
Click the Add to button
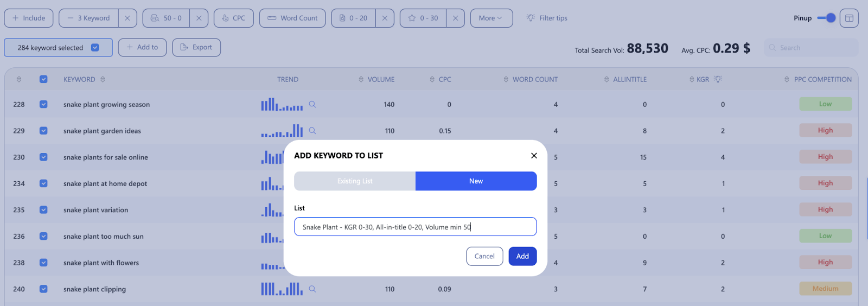pos(142,47)
